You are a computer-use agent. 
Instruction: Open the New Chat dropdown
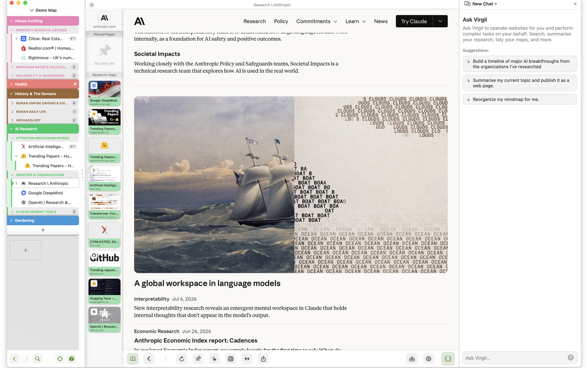click(x=484, y=4)
